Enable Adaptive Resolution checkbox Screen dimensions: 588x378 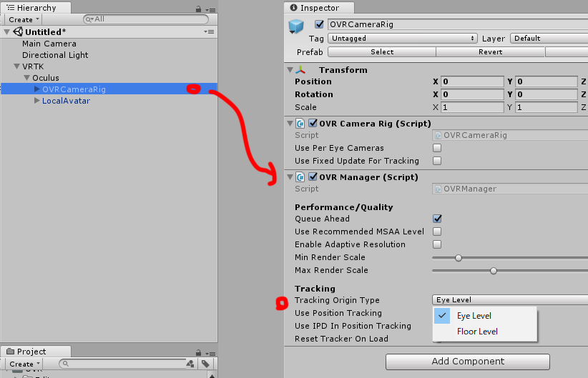pyautogui.click(x=437, y=244)
